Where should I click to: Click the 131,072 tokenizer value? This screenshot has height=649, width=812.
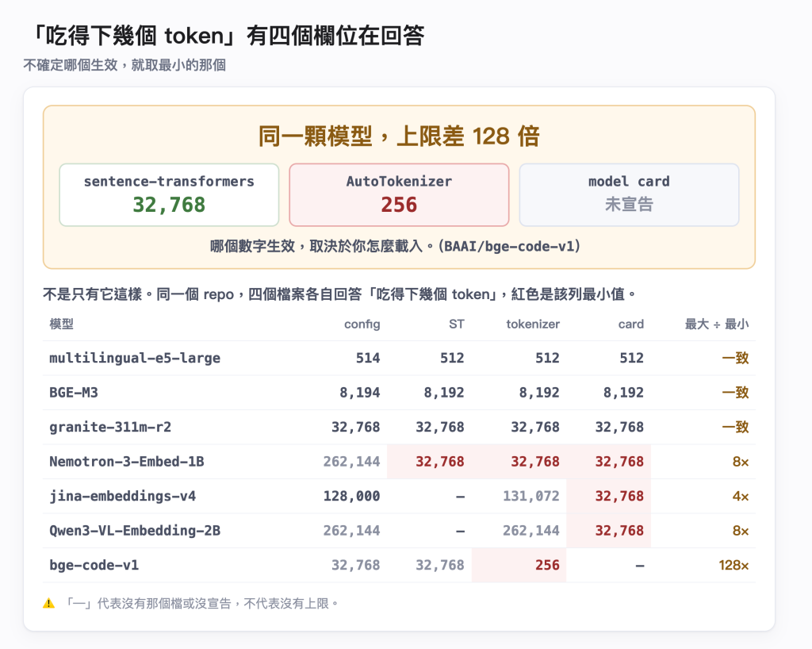tap(531, 496)
